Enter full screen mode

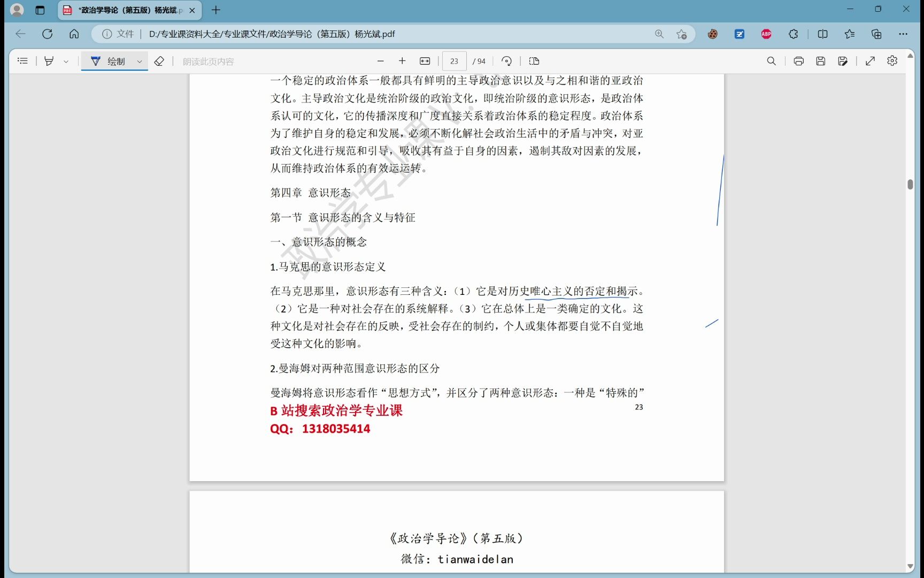[870, 61]
